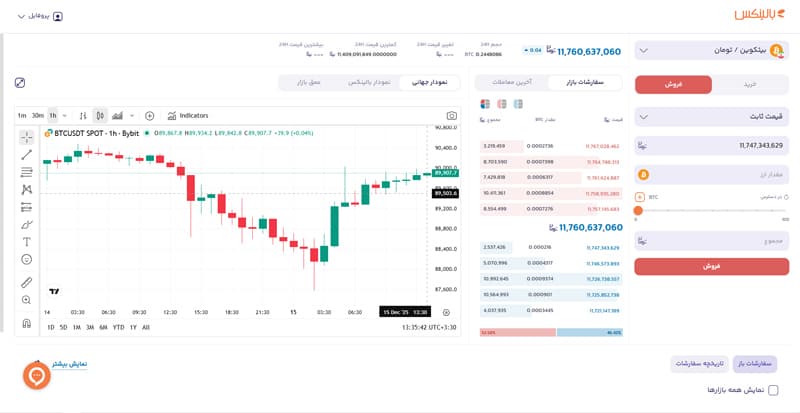
Task: Click the Balinex logo
Action: point(762,15)
